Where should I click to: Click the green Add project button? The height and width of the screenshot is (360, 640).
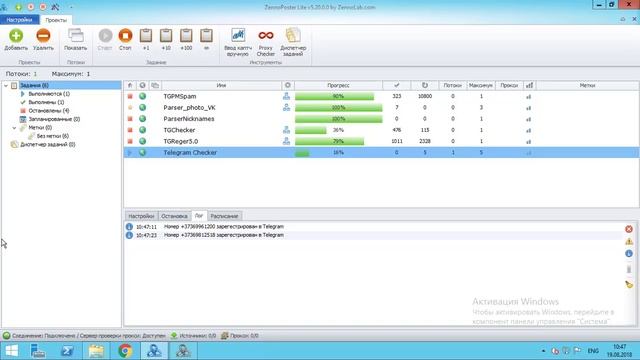16,40
